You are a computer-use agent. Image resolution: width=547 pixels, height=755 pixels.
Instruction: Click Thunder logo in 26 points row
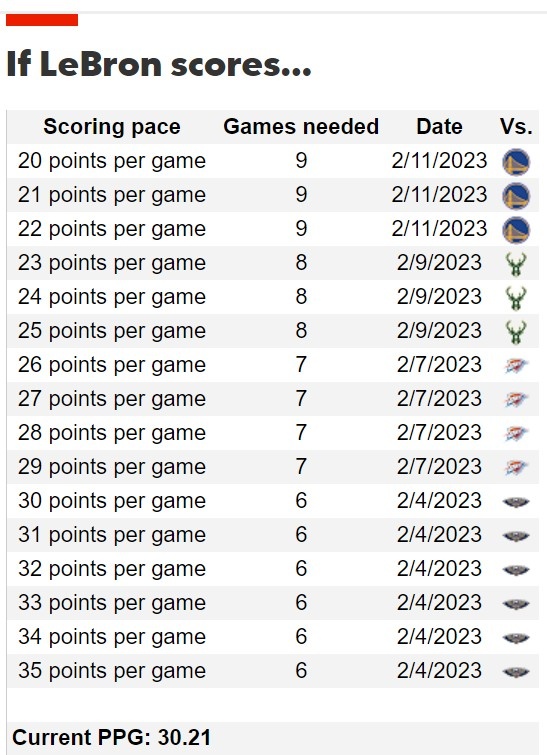coord(516,365)
